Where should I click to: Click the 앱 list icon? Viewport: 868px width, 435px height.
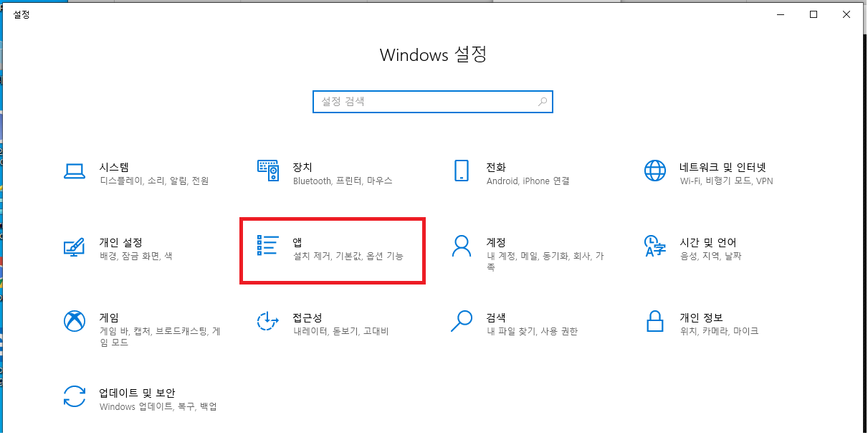pyautogui.click(x=267, y=245)
